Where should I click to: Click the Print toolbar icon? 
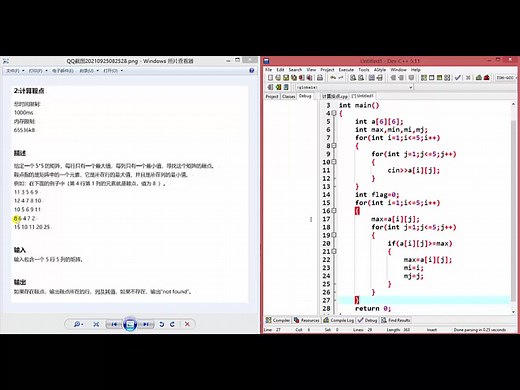click(320, 78)
